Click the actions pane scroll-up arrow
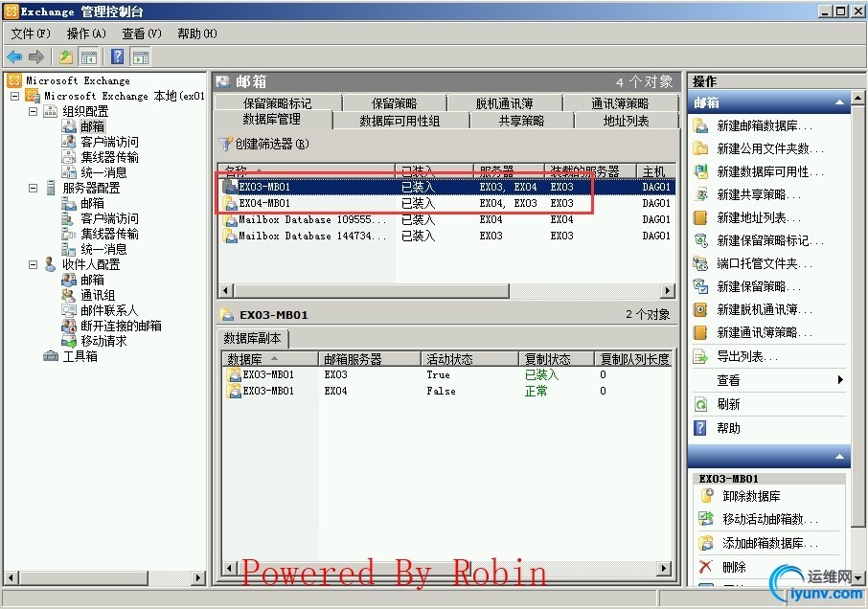Viewport: 868px width, 609px height. (x=858, y=98)
